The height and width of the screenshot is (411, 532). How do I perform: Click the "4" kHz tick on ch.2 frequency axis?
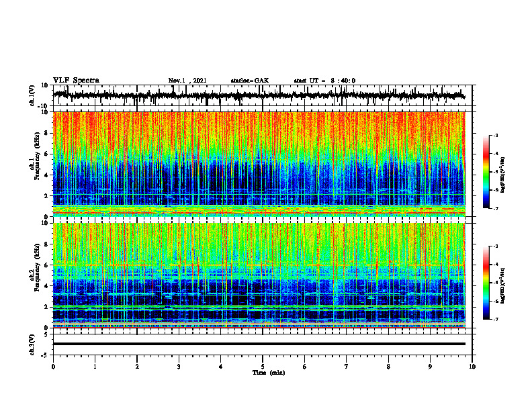(x=46, y=286)
